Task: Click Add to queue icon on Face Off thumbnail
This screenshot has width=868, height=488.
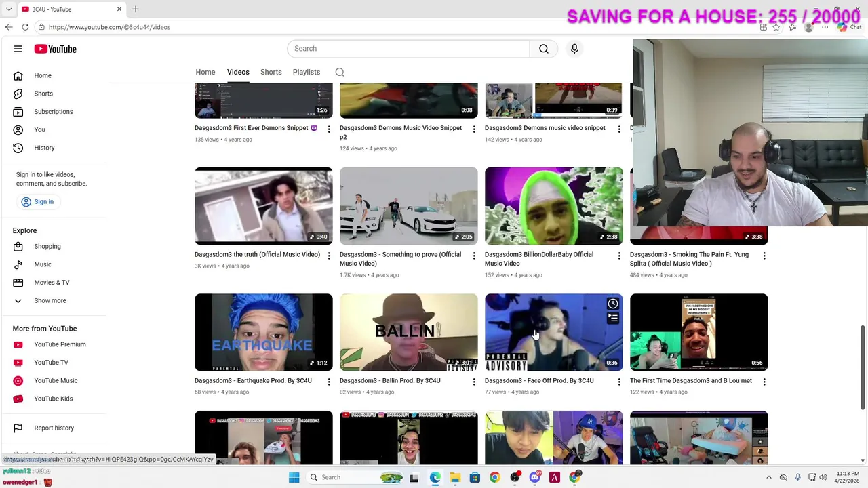Action: 613,319
